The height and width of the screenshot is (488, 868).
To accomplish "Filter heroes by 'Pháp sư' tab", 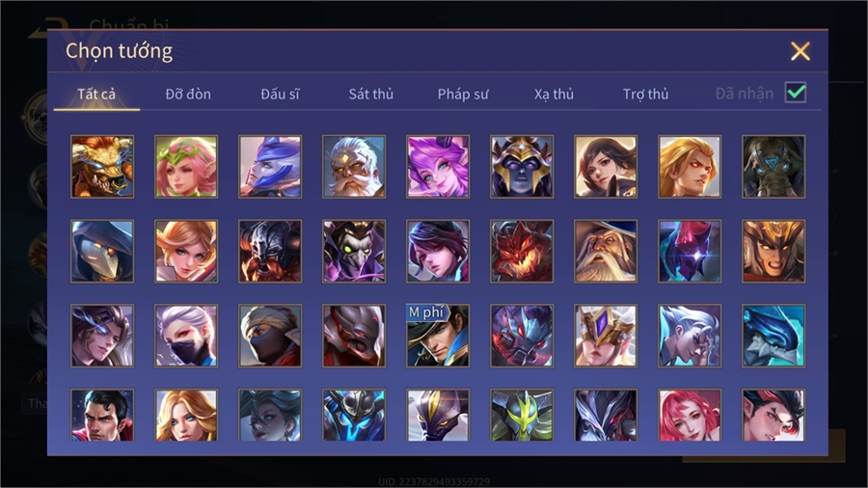I will point(463,95).
